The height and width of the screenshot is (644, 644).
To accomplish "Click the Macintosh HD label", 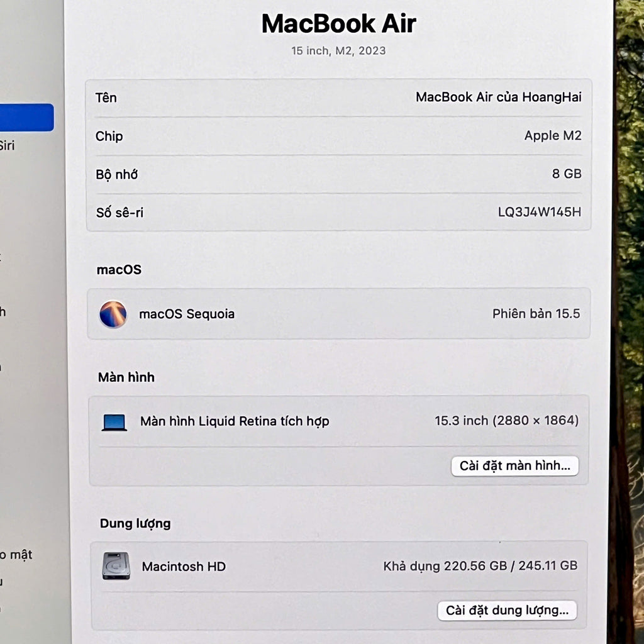I will tap(184, 567).
